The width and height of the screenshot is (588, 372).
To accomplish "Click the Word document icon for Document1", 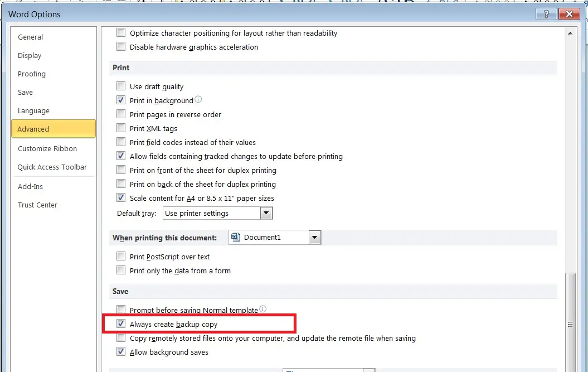I will pos(236,238).
